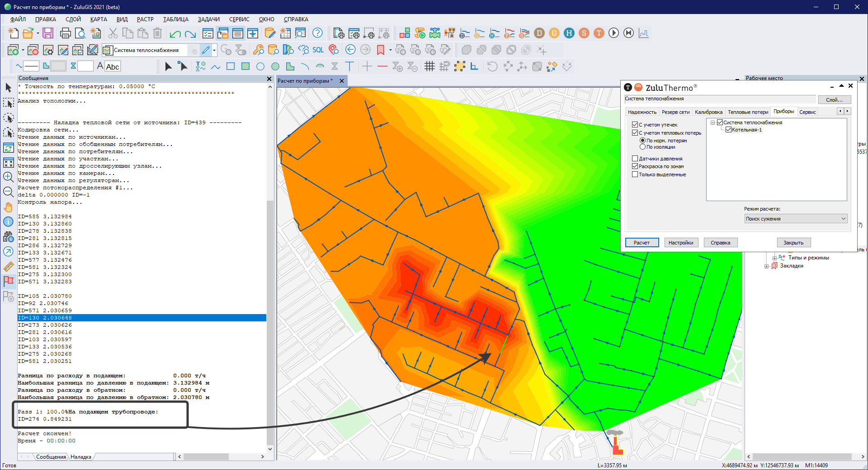Click the Help question mark icon
This screenshot has width=868, height=470.
(317, 33)
